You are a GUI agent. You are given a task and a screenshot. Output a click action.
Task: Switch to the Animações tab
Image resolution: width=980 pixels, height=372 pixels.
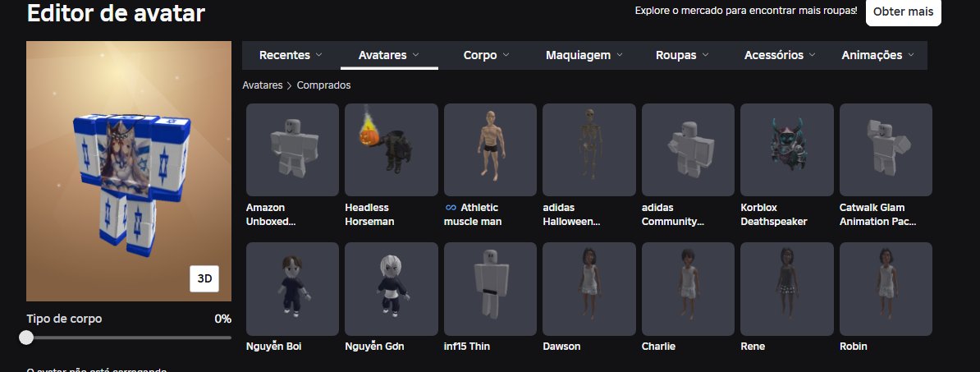pos(877,55)
